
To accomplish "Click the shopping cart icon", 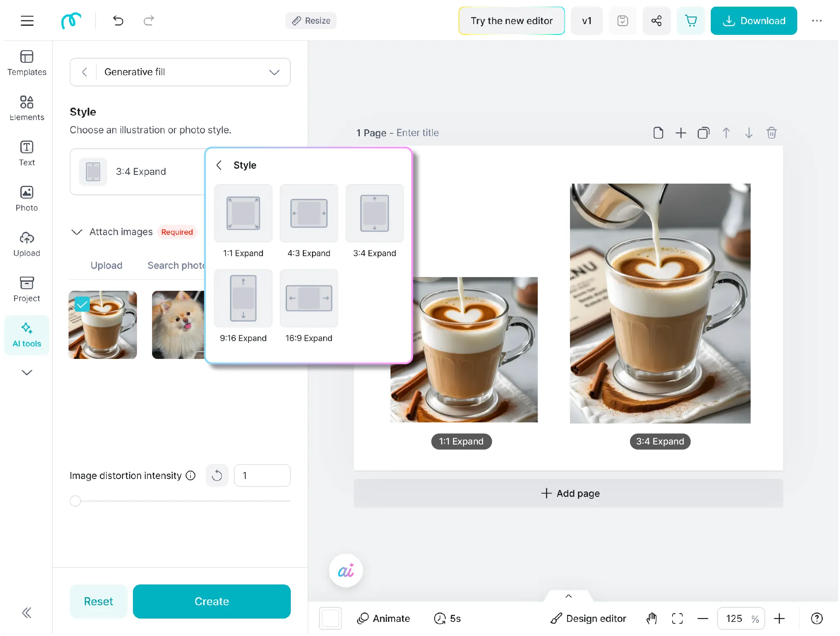I will coord(690,21).
